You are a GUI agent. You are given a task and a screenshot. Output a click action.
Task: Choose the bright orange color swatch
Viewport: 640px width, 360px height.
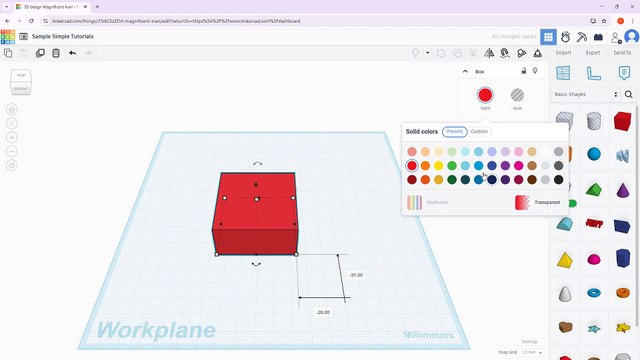click(425, 166)
